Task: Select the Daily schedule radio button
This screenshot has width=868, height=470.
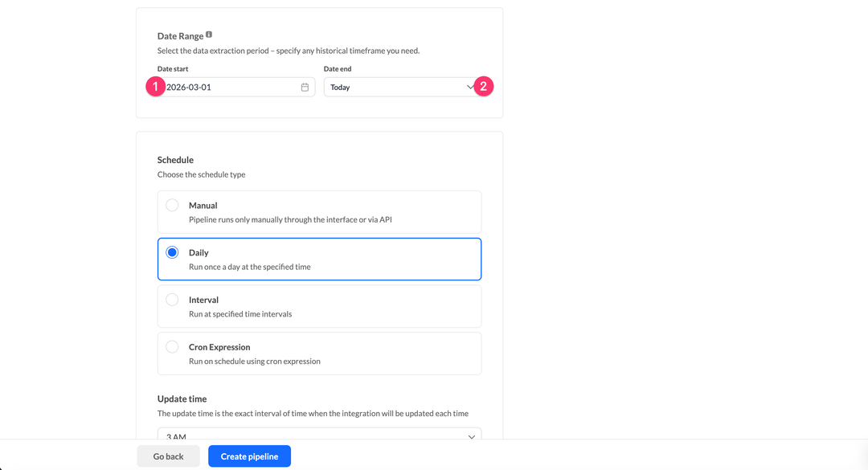Action: (171, 251)
